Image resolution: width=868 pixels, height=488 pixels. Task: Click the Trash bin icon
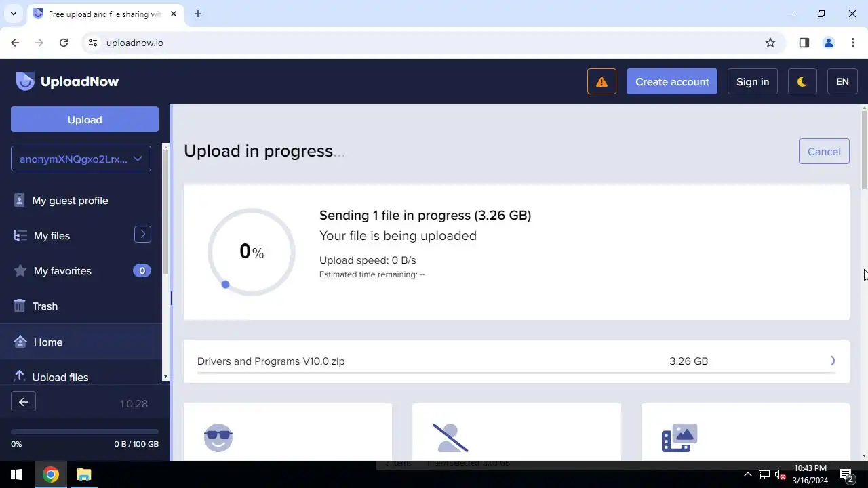(20, 306)
